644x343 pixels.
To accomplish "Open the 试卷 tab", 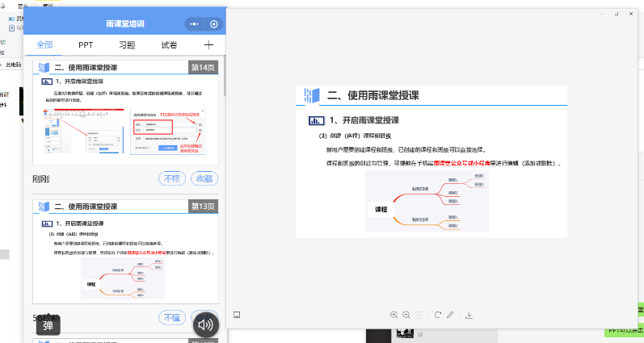I will tap(169, 45).
